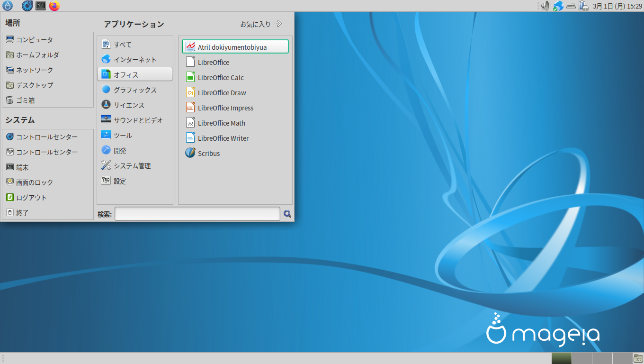
Task: Launch LibreOffice start center
Action: pos(235,63)
